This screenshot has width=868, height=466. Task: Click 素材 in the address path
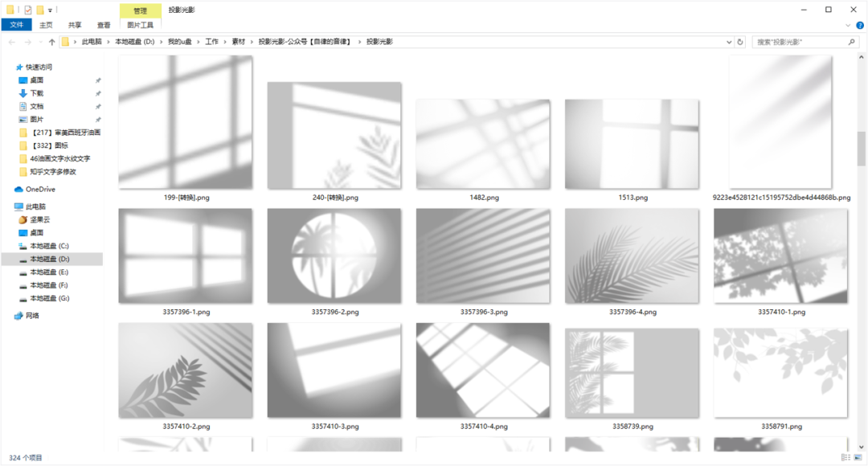pyautogui.click(x=238, y=42)
